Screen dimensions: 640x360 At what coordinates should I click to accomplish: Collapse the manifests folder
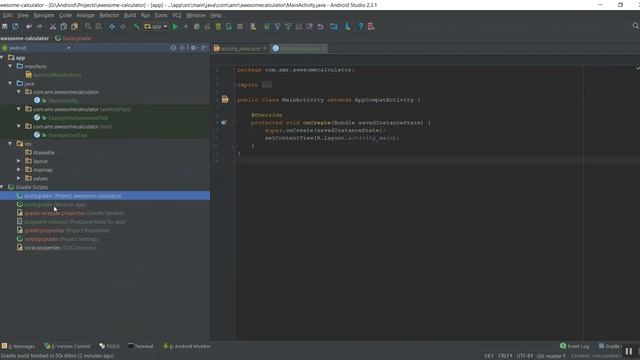(10, 66)
